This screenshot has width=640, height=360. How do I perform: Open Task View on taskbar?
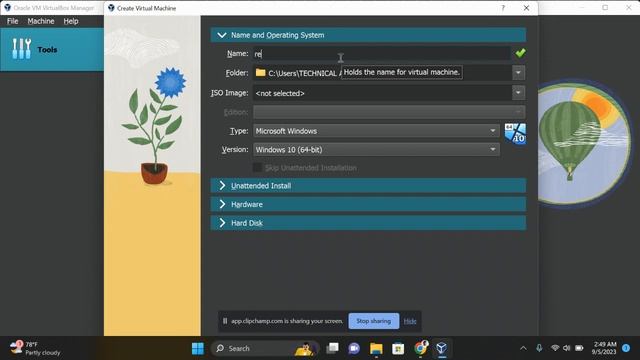tap(333, 348)
